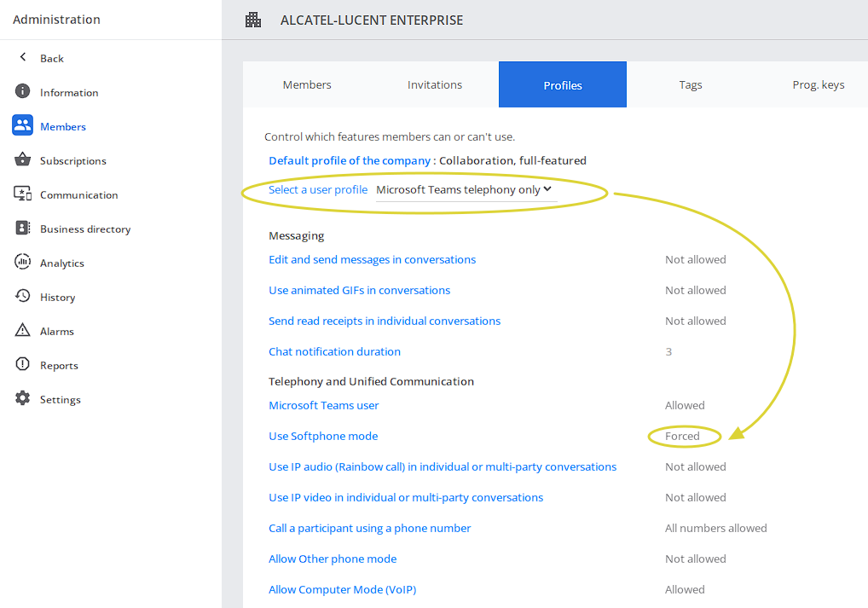
Task: Open Information via its info icon
Action: (23, 92)
